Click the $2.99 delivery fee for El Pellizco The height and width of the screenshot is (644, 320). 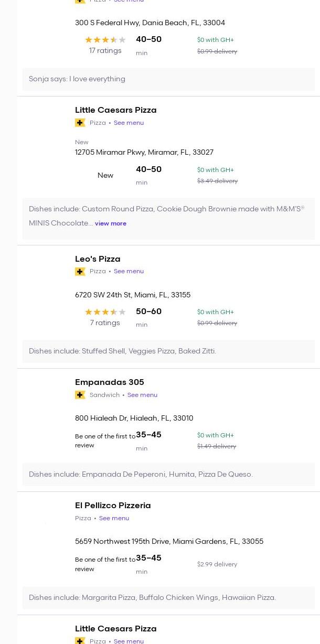coord(217,564)
